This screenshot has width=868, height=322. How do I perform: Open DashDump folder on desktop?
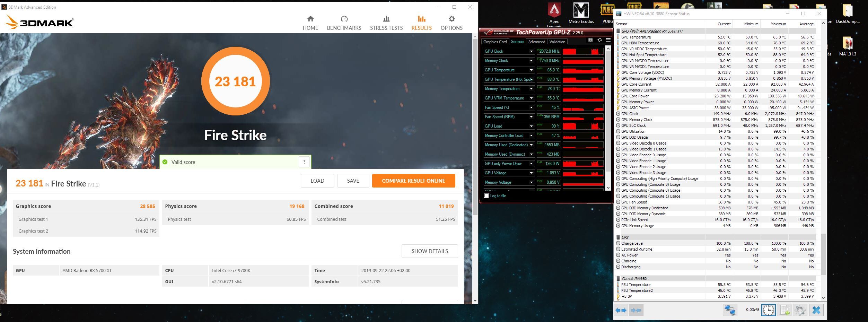848,13
